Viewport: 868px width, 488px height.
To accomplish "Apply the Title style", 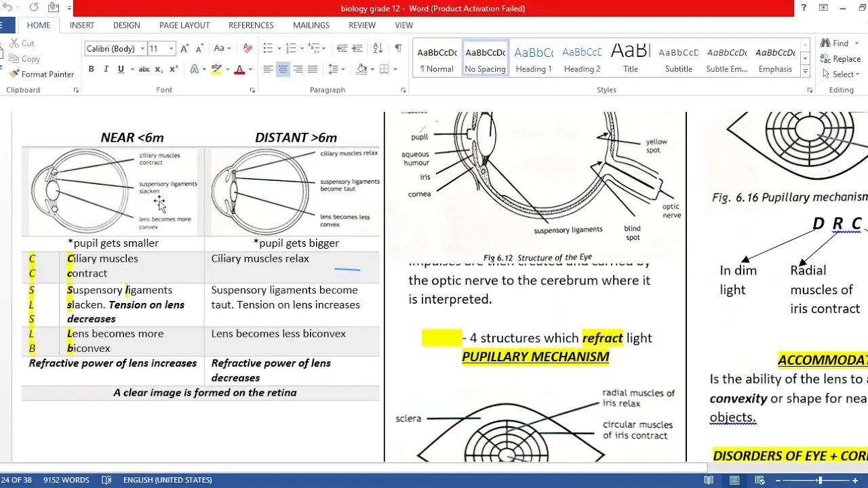I will [631, 59].
